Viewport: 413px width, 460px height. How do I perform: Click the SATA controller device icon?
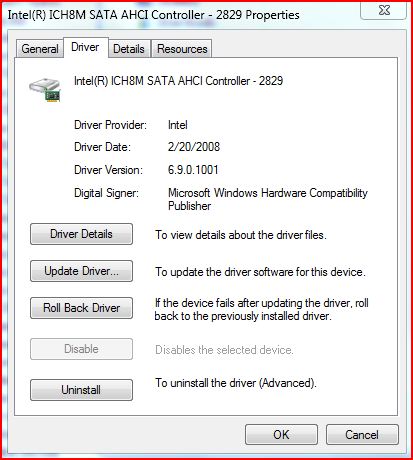[x=45, y=90]
